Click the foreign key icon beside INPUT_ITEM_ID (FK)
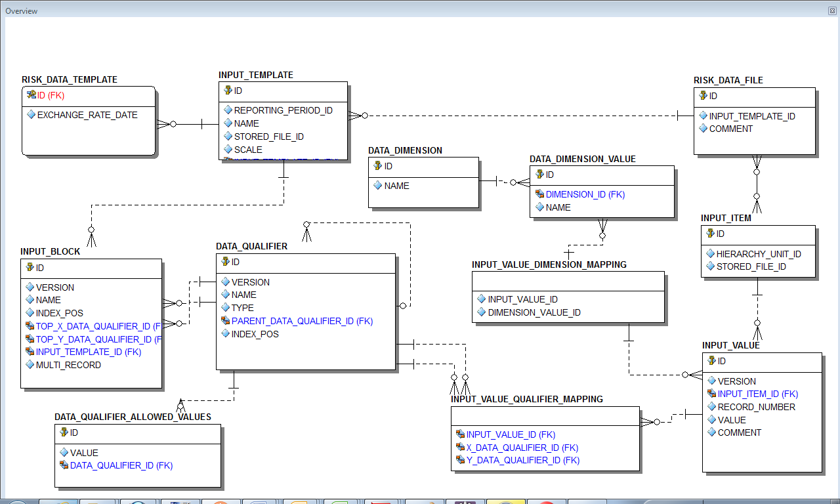This screenshot has height=504, width=840. tap(711, 394)
